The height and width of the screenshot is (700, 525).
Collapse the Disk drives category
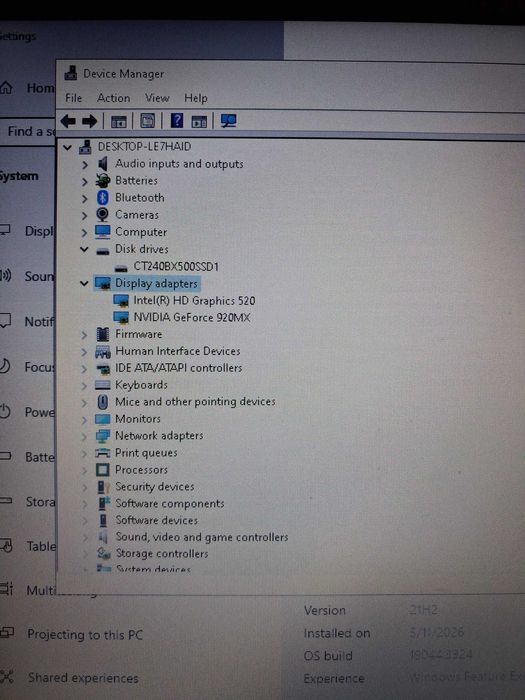[84, 249]
